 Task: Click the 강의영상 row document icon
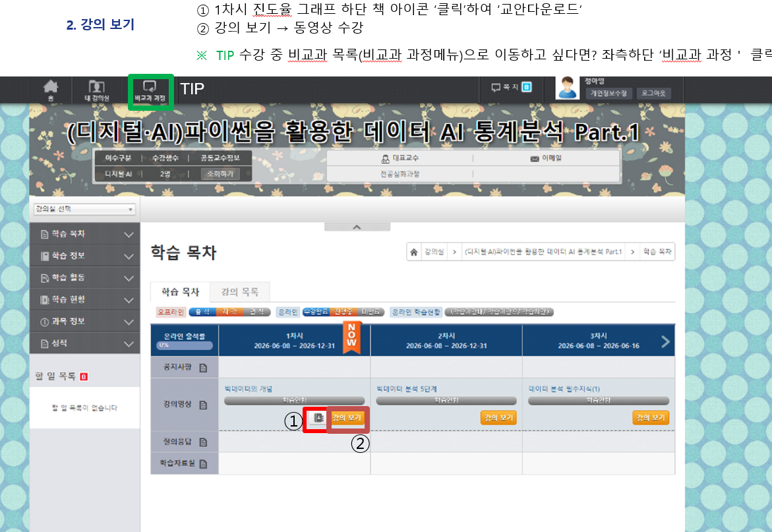point(203,405)
